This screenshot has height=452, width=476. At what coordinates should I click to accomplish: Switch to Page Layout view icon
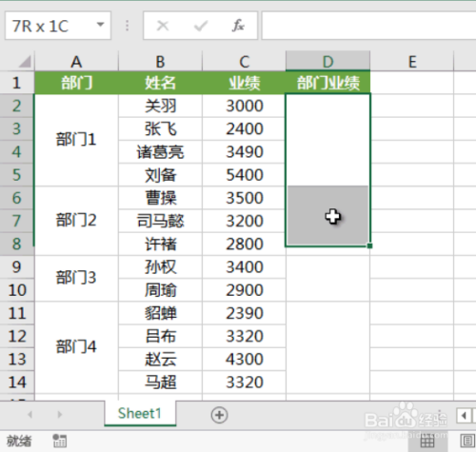point(467,441)
